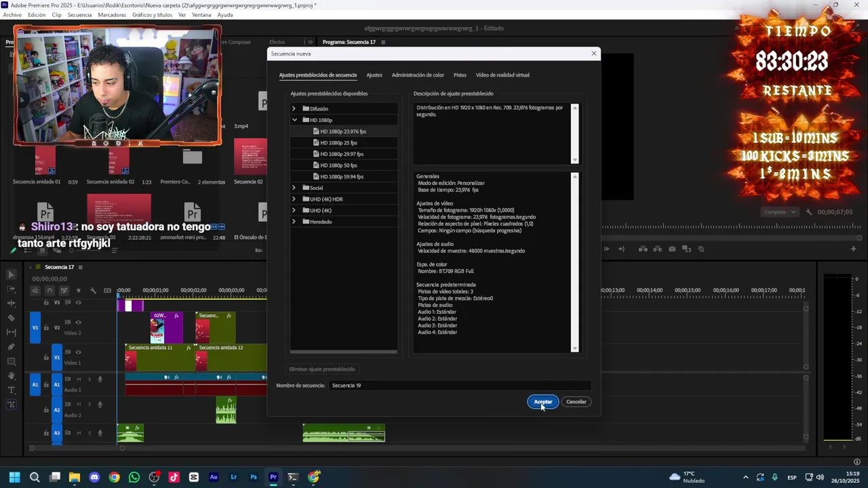This screenshot has width=868, height=488.
Task: Toggle Snap in timeline
Action: tap(50, 291)
